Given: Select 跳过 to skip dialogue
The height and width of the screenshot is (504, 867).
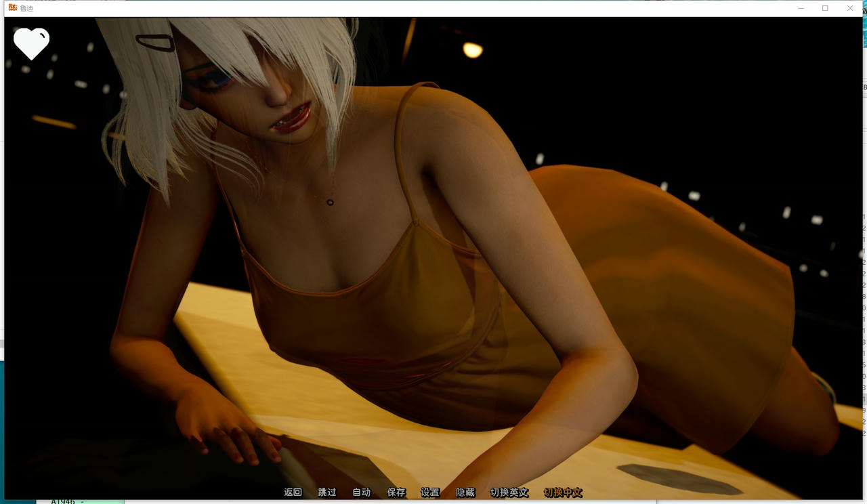Looking at the screenshot, I should click(x=327, y=492).
